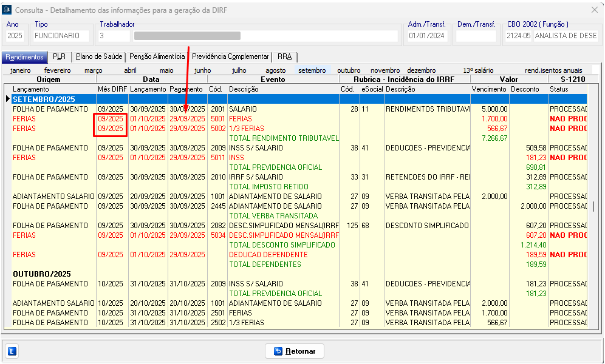Click the Adm./Transf. date field
605x364 pixels.
click(x=428, y=36)
